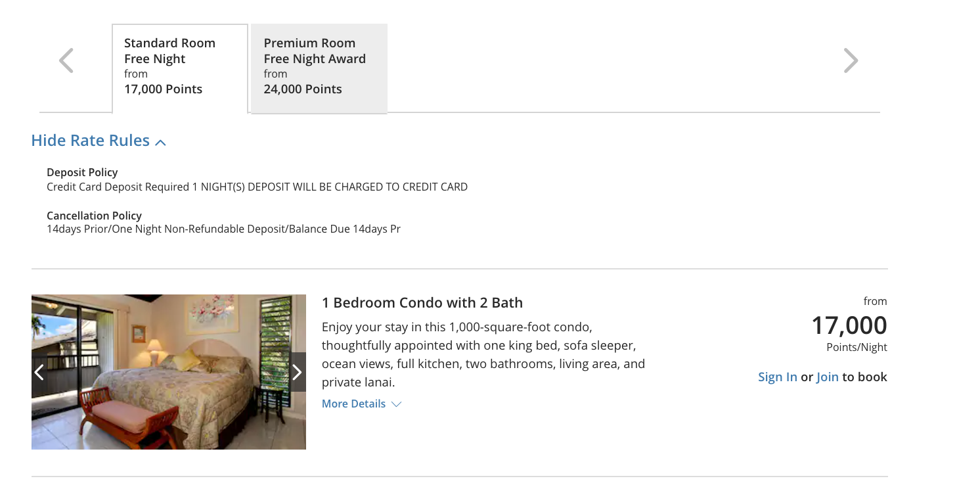Click the right arrow of rate carousel

[x=851, y=60]
